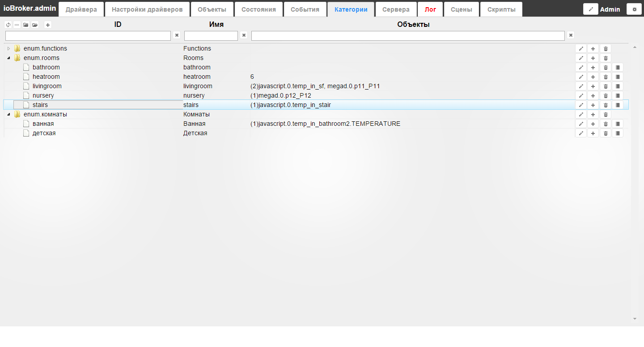This screenshot has width=644, height=347.
Task: Switch to the Настройки драйверов tab
Action: point(147,9)
